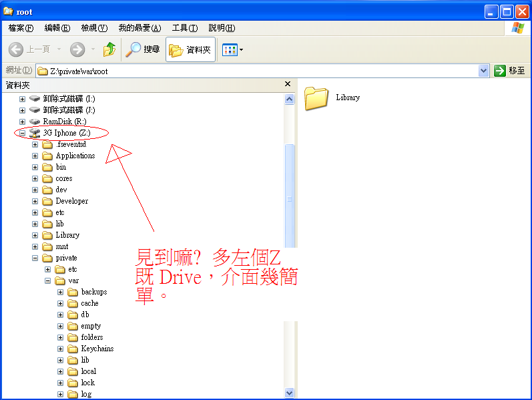Click the Back navigation arrow icon
532x400 pixels.
[x=17, y=49]
